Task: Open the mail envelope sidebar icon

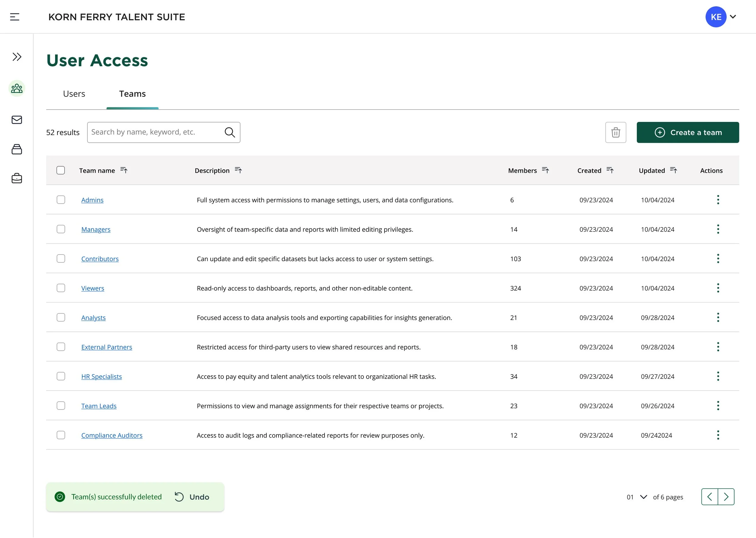Action: tap(17, 120)
